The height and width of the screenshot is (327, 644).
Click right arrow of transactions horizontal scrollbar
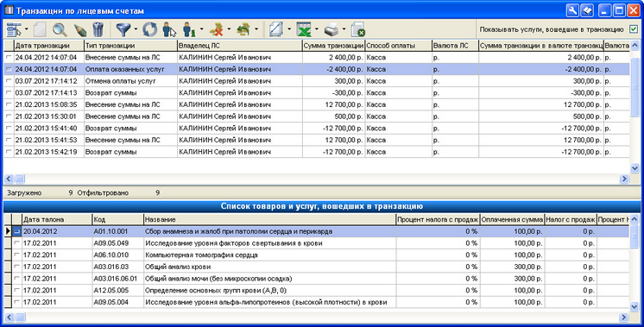pyautogui.click(x=624, y=179)
